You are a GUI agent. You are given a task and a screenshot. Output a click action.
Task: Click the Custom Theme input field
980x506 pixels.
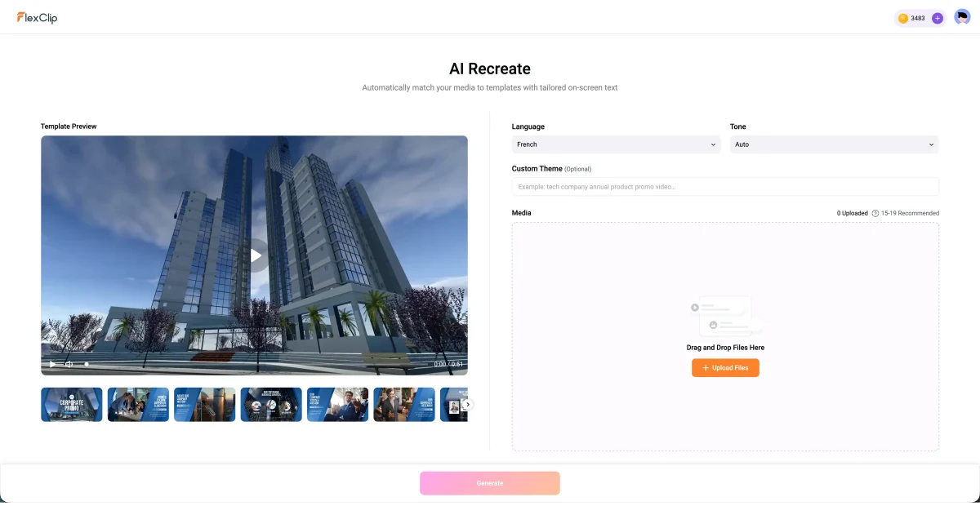725,186
